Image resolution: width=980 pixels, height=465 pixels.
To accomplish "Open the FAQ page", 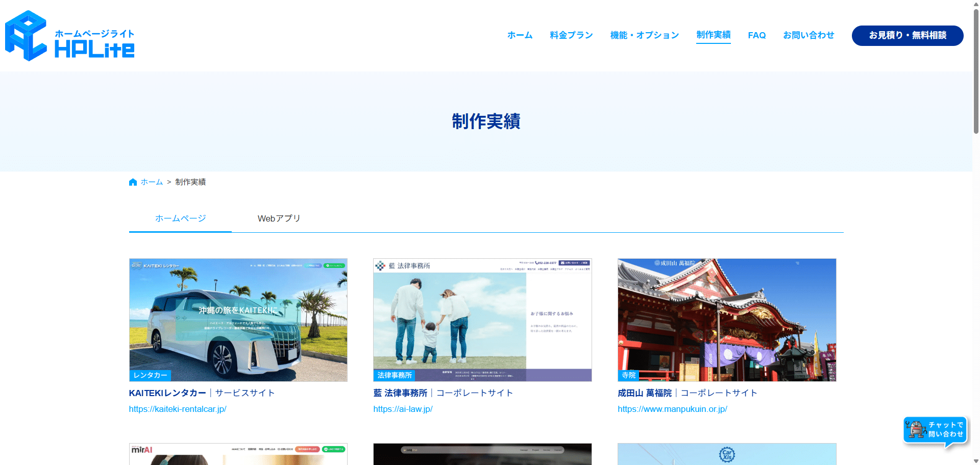I will [x=756, y=35].
